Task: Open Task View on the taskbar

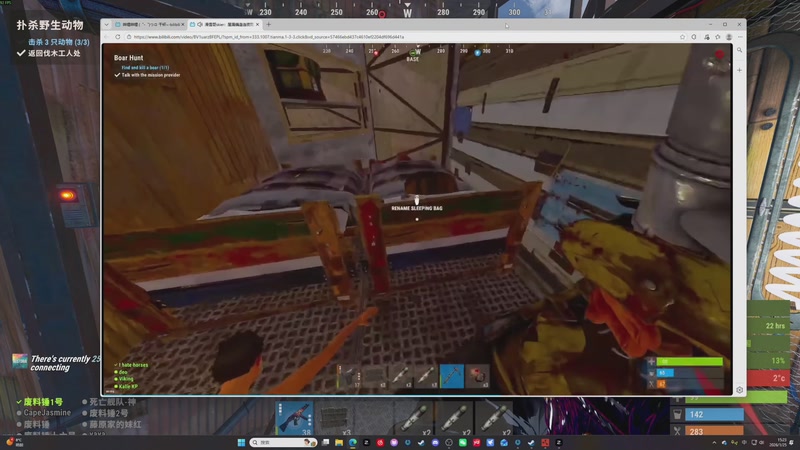Action: (326, 442)
